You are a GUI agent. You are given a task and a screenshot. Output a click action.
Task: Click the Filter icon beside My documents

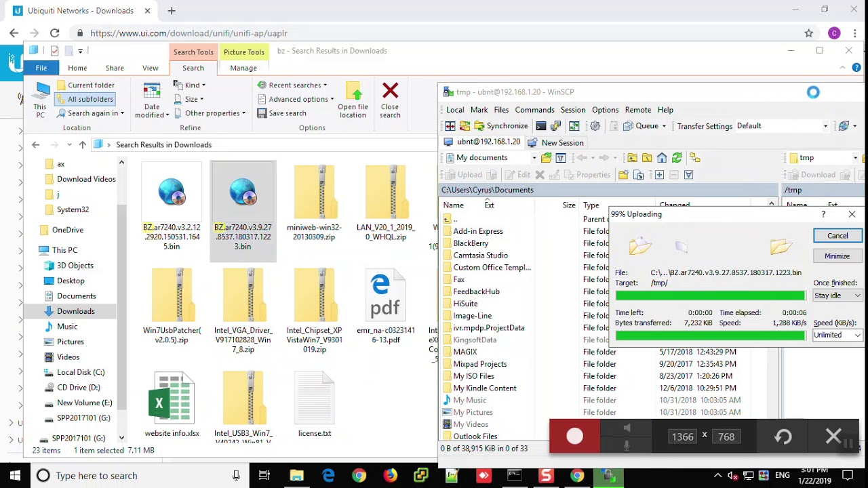coord(561,158)
